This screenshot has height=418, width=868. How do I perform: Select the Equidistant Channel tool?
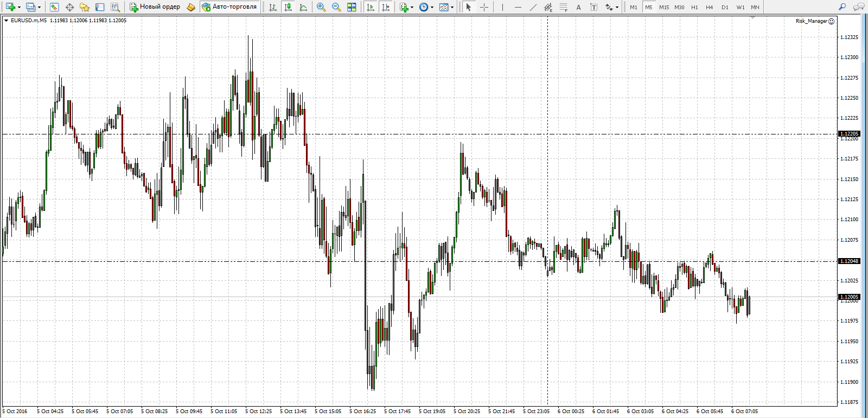548,7
